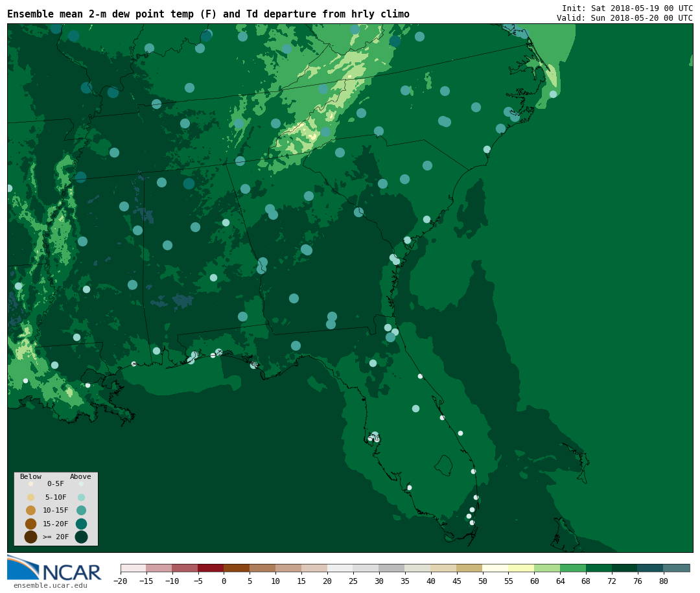Click the colorbar segment between 5 and 10
The width and height of the screenshot is (700, 593).
[x=263, y=568]
